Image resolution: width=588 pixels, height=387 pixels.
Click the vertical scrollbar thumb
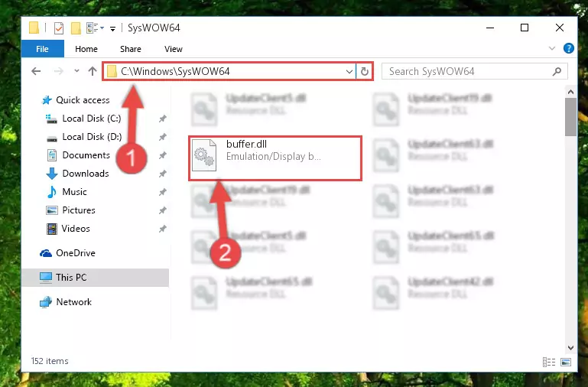pos(570,116)
